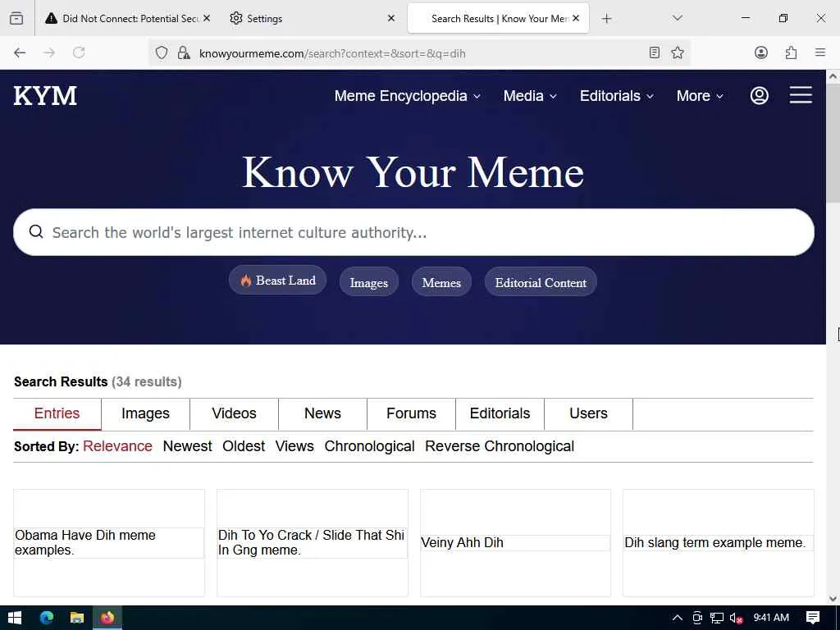Open the Firefox account icon
This screenshot has width=840, height=630.
coord(760,52)
